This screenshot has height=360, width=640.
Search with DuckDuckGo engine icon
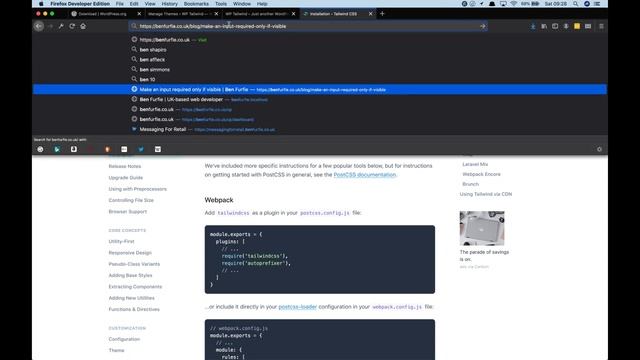tap(107, 149)
